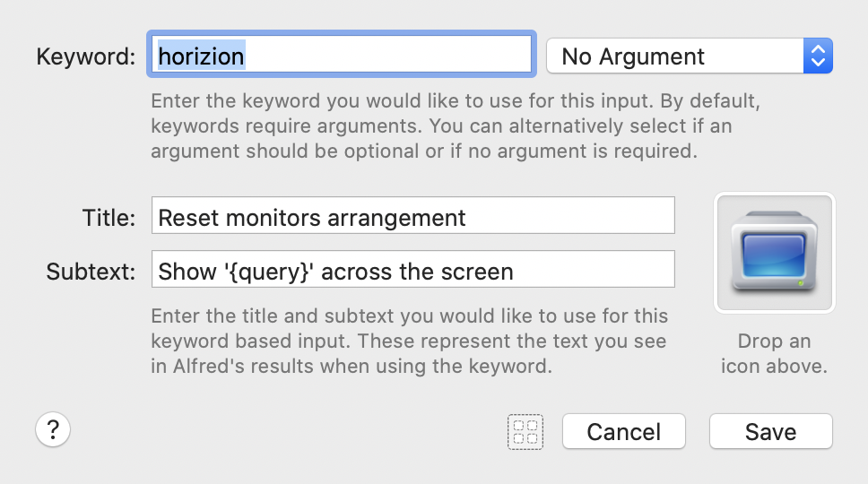Click the highlighted word horizion
The height and width of the screenshot is (484, 868).
[x=202, y=56]
